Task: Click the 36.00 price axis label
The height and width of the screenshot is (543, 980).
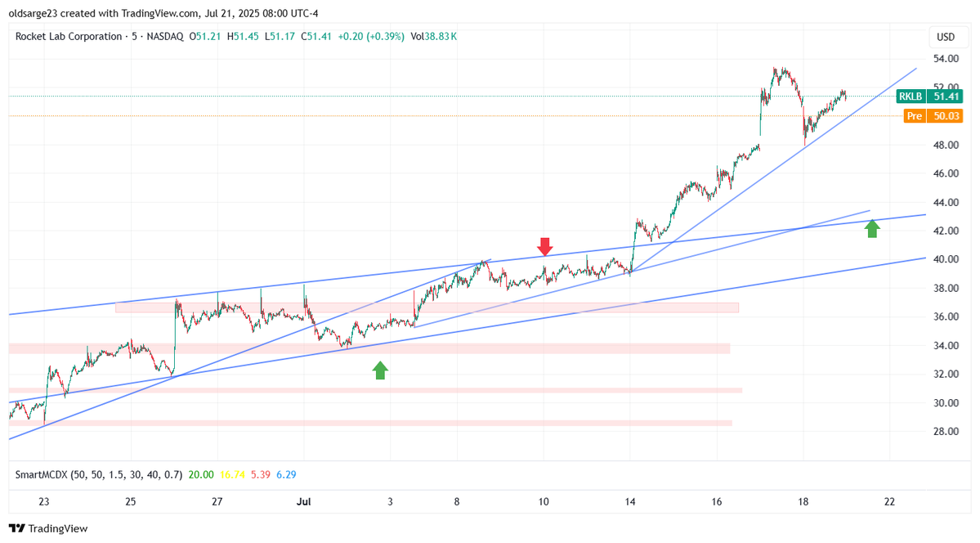Action: click(x=946, y=316)
